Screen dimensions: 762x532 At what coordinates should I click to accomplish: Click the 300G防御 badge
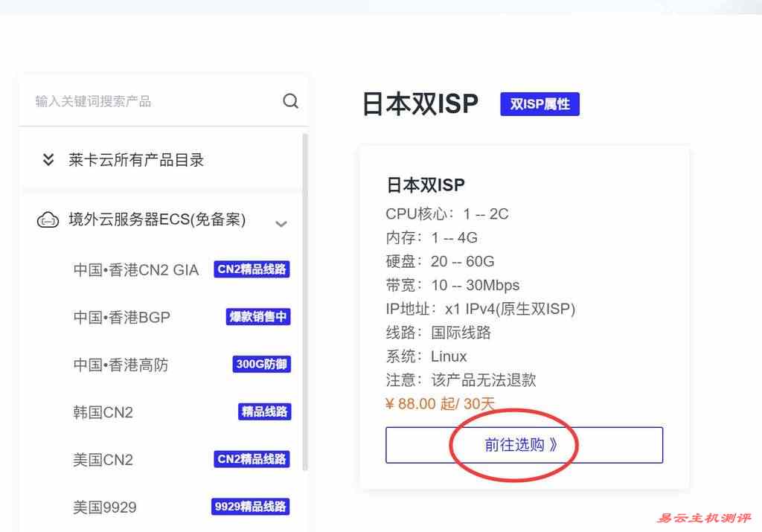coord(261,364)
